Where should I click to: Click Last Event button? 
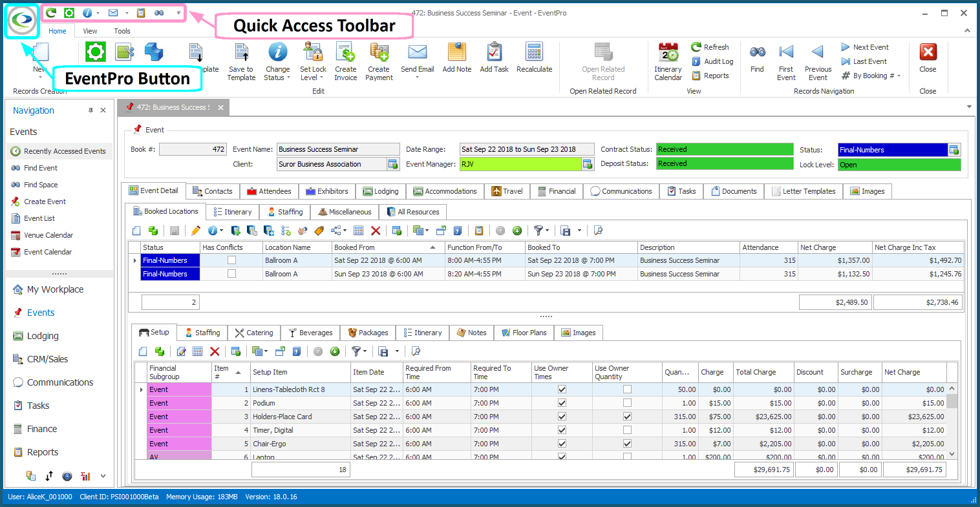[864, 61]
